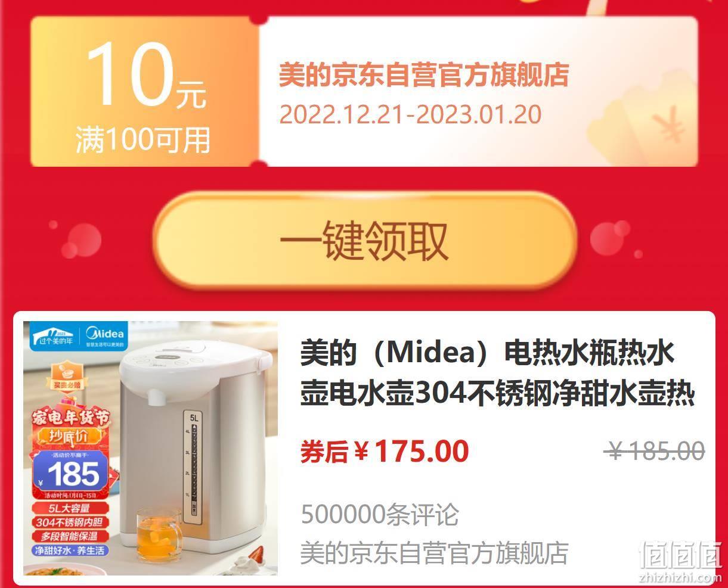Click the 净甜好水·养生活 feature tag
The height and width of the screenshot is (588, 728).
[70, 550]
